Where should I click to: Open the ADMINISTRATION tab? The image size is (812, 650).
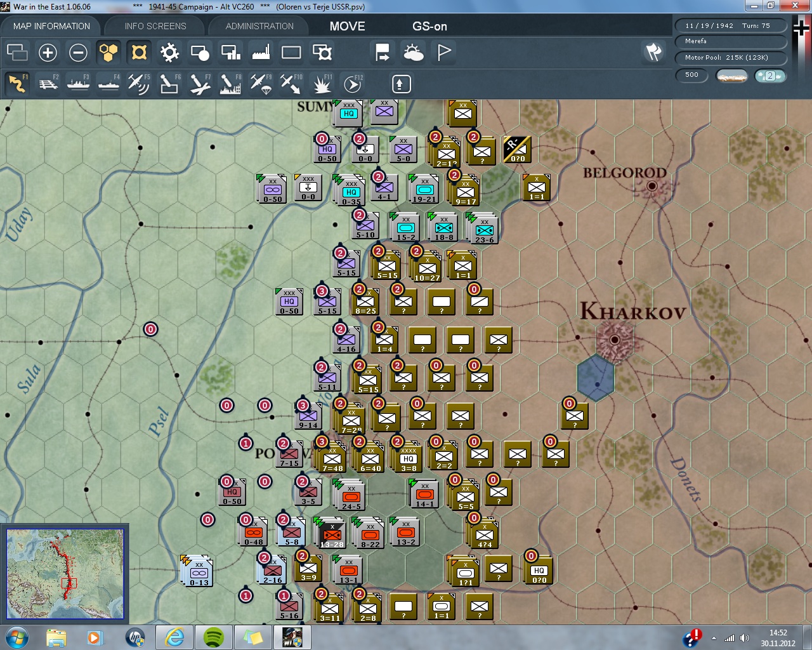click(259, 26)
